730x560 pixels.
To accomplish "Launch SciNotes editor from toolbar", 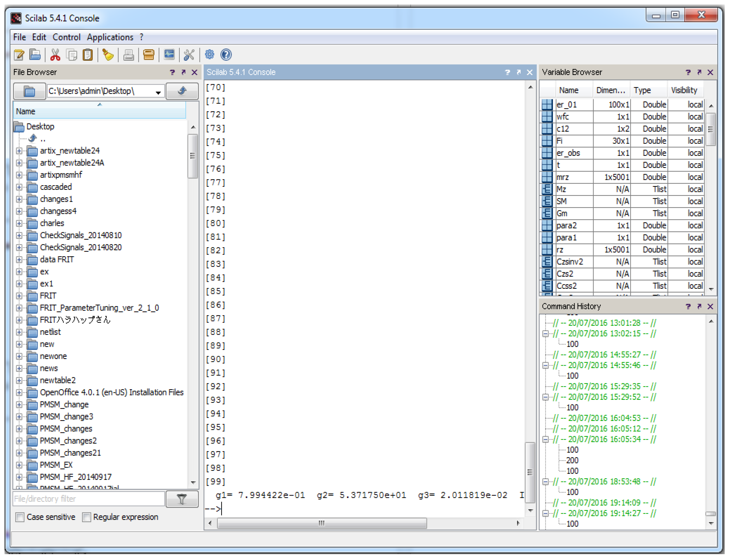I will [19, 55].
